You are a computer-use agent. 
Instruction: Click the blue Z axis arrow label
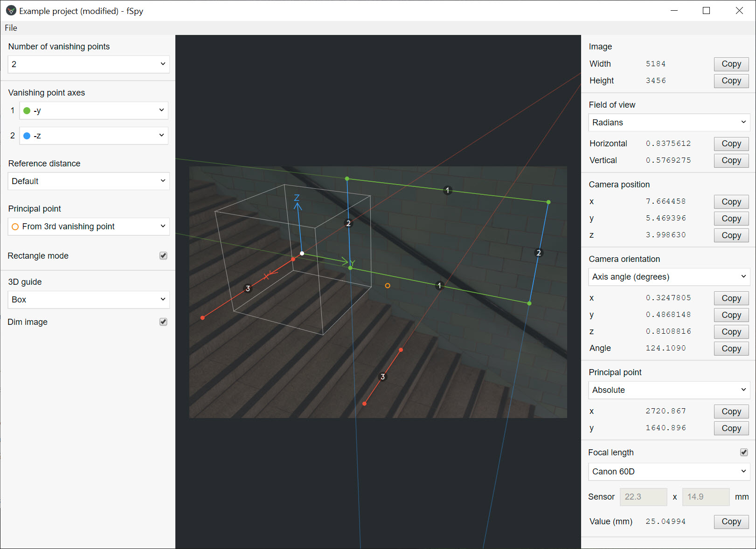297,198
